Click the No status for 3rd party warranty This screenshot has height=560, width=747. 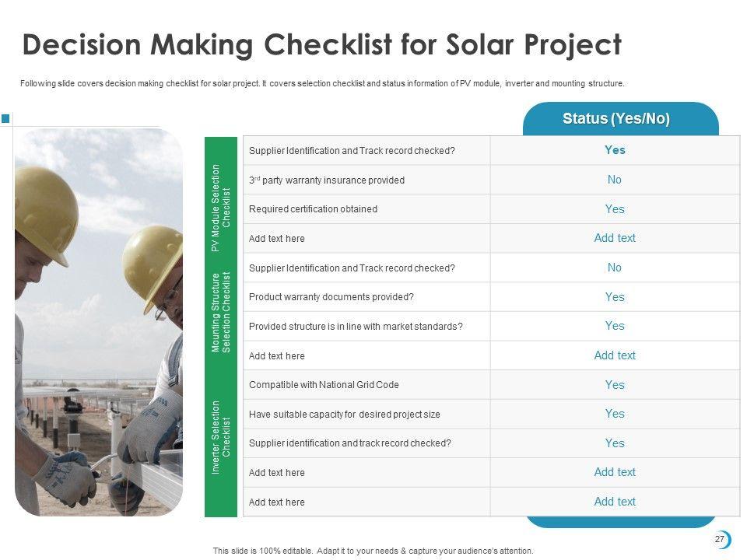click(615, 180)
